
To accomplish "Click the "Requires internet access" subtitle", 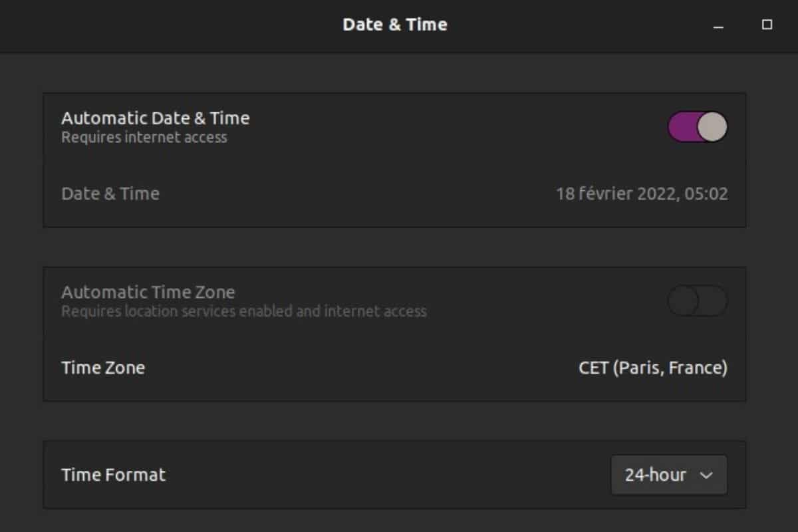I will [144, 138].
